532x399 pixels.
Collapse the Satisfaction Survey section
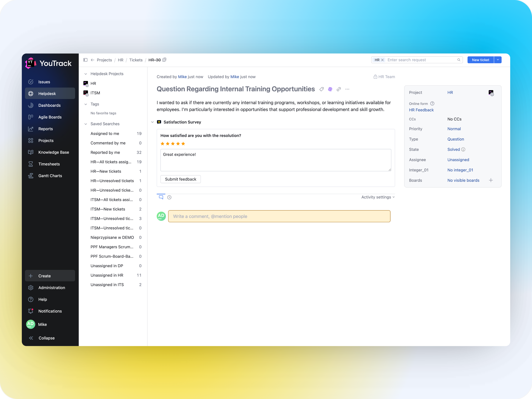point(152,122)
